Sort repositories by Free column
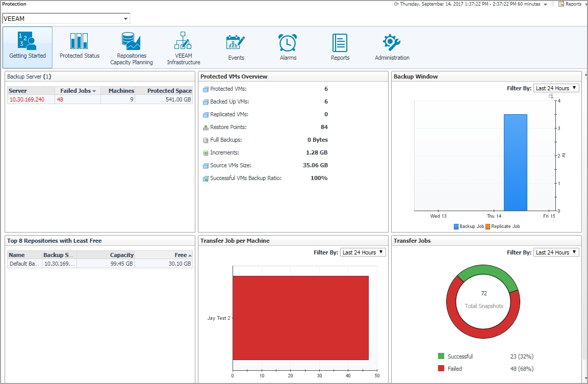 [x=181, y=255]
